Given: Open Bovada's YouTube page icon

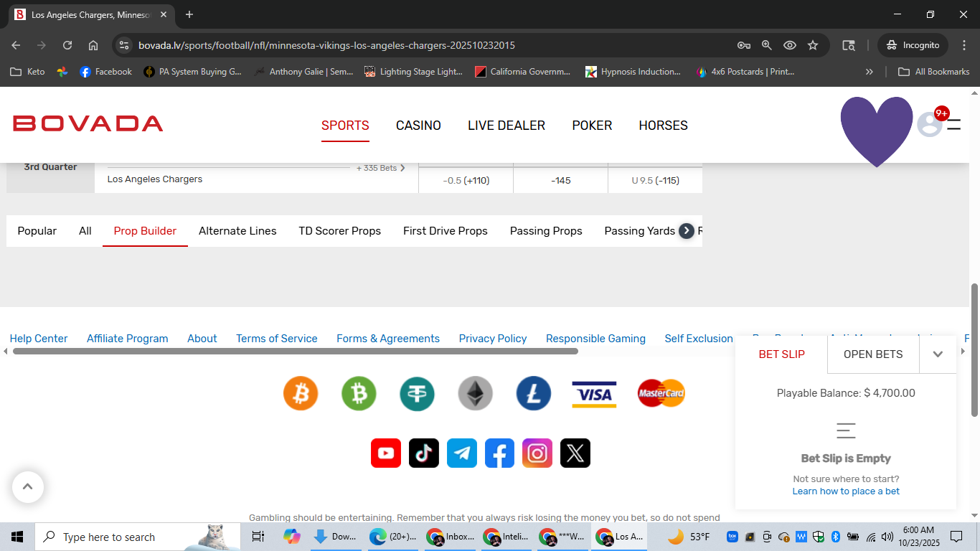Looking at the screenshot, I should 386,453.
